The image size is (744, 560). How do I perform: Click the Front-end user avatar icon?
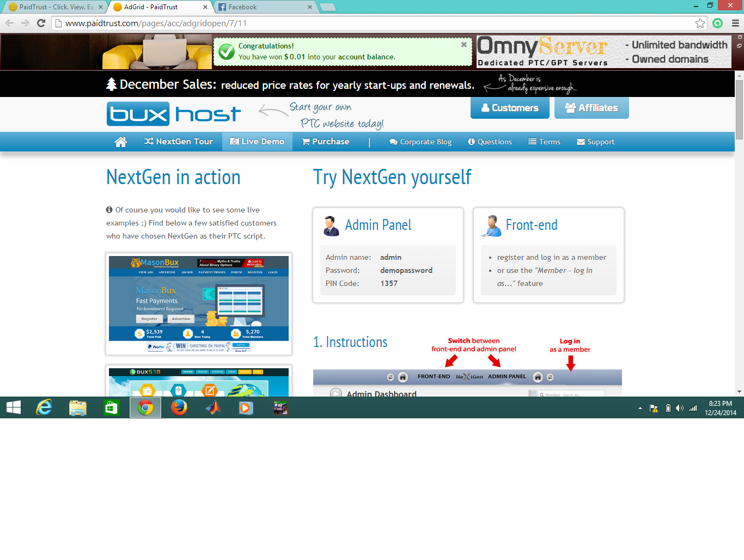pos(491,226)
